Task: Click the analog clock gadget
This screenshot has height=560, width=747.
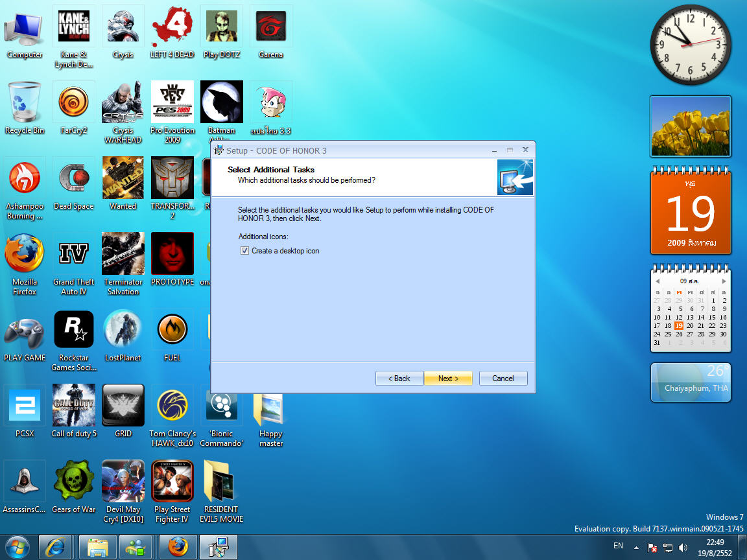Action: [x=691, y=45]
